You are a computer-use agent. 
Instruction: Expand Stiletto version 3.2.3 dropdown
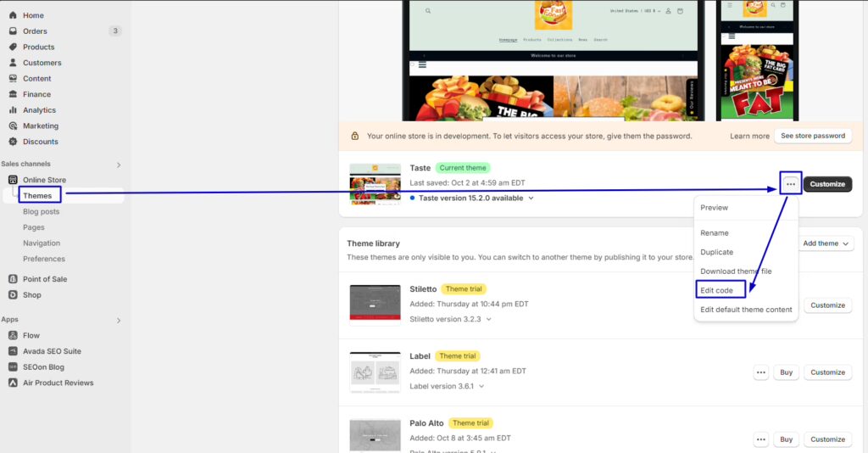pos(489,320)
